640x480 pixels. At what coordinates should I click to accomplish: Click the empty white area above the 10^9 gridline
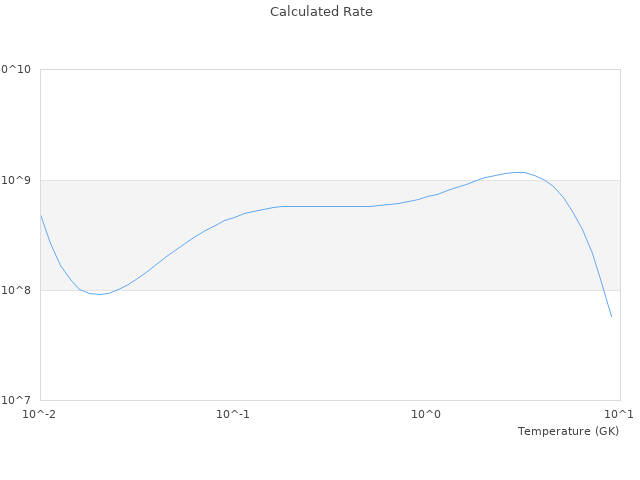pos(250,120)
